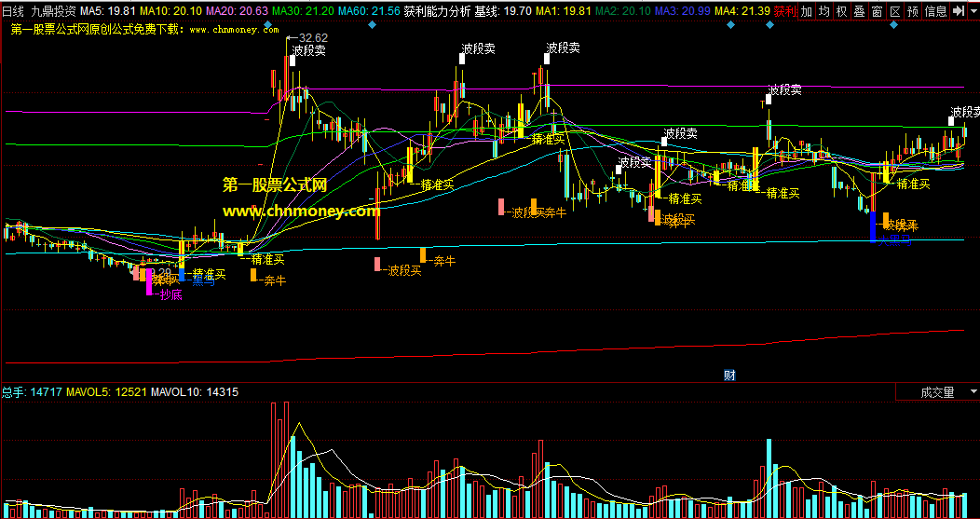Viewport: 980px width, 519px height.
Task: Open the 权 price adjustment button
Action: click(x=842, y=10)
